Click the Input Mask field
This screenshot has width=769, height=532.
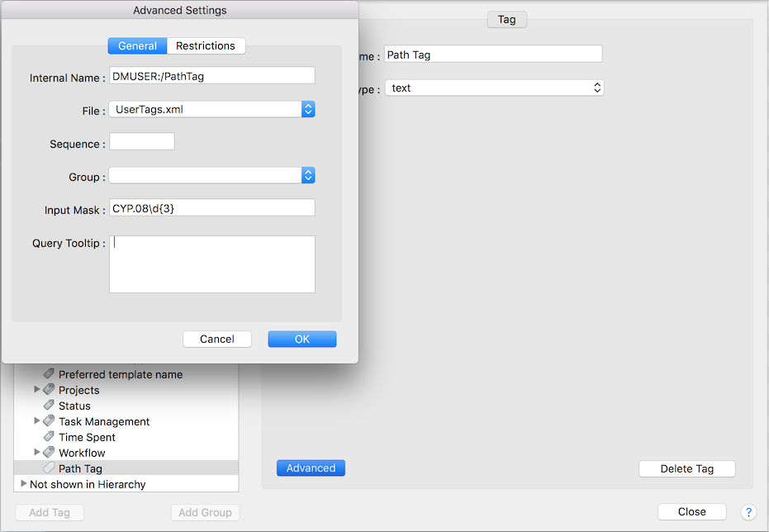tap(211, 208)
